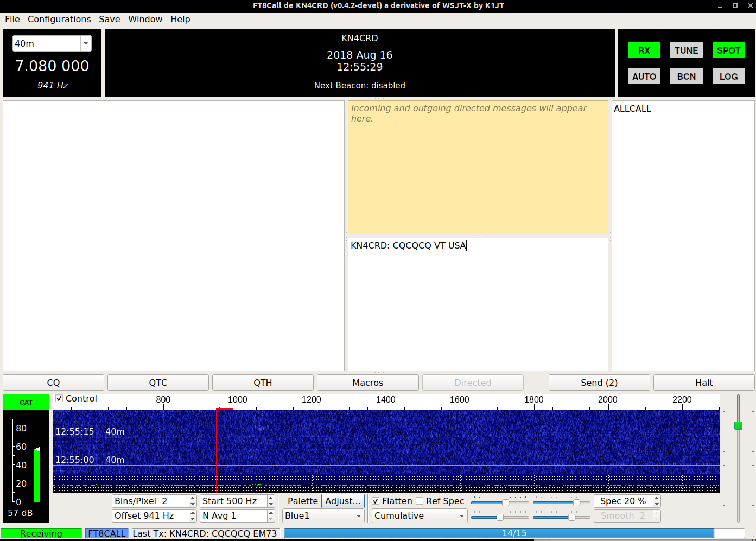Increase the Offset 941 Hz value
This screenshot has width=756, height=541.
[192, 513]
